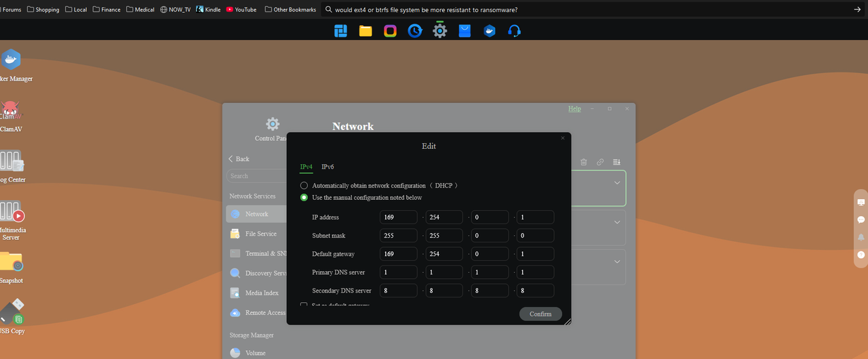Click the question mark icon in side panel
Screen dimensions: 868x359
(x=861, y=255)
